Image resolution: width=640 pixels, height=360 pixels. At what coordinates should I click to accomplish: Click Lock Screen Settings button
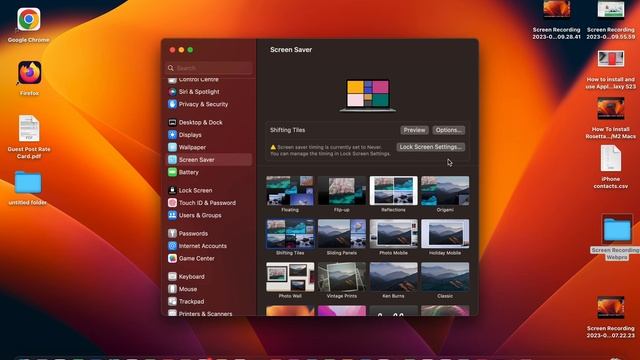(x=430, y=147)
